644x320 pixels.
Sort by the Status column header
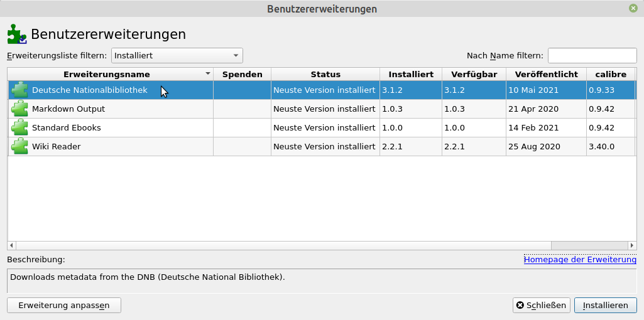pos(325,74)
